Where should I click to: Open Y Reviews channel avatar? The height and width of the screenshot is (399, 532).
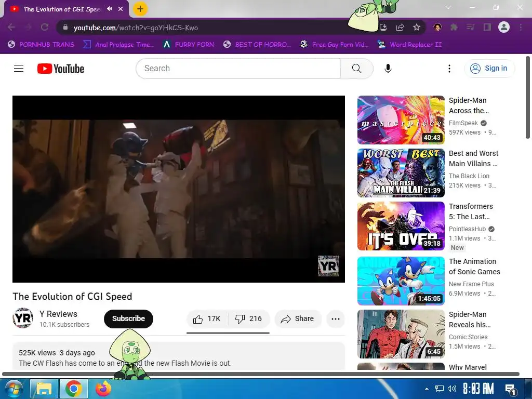(x=23, y=318)
